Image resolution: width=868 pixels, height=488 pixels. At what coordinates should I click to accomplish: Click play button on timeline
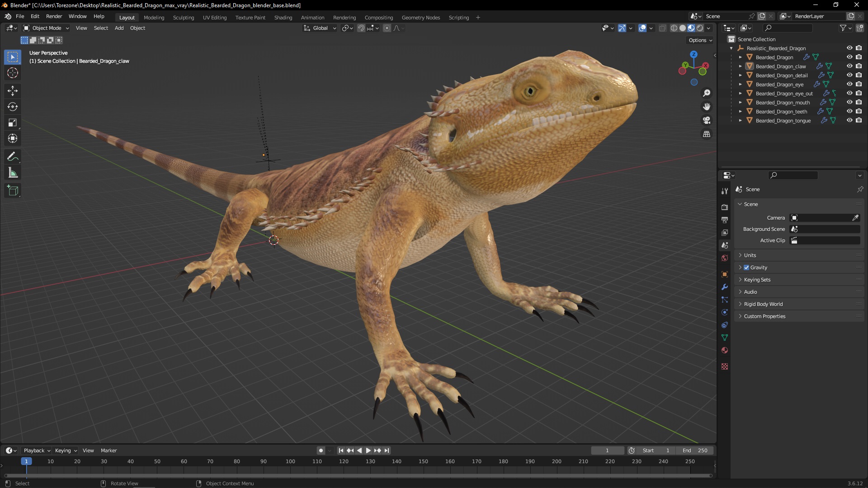pyautogui.click(x=368, y=450)
